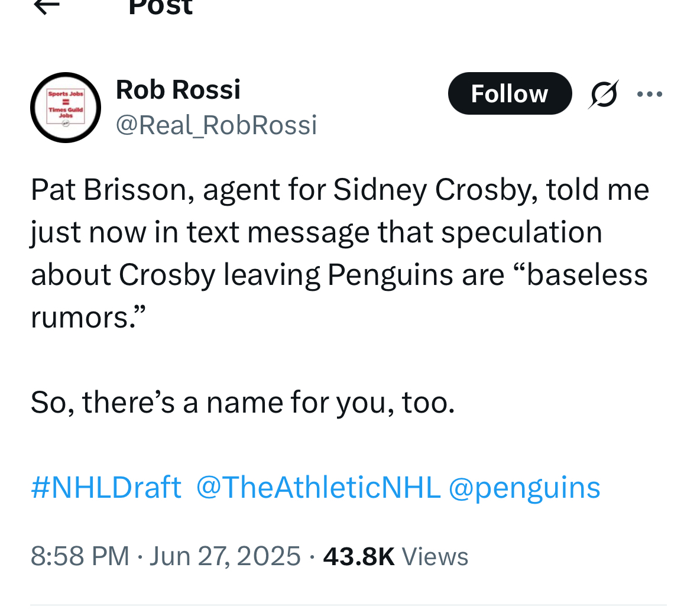Open the three-dot more options menu
Screen dimensions: 697x616
pos(650,94)
